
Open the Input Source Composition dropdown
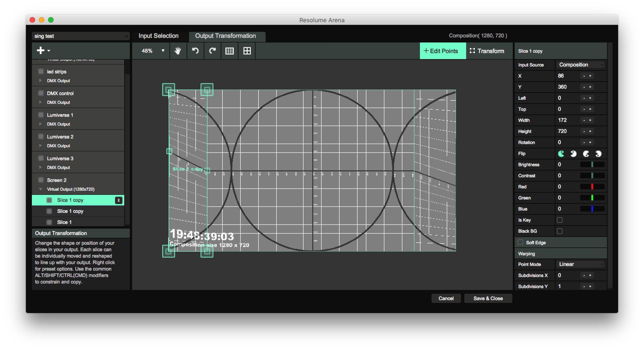(580, 65)
